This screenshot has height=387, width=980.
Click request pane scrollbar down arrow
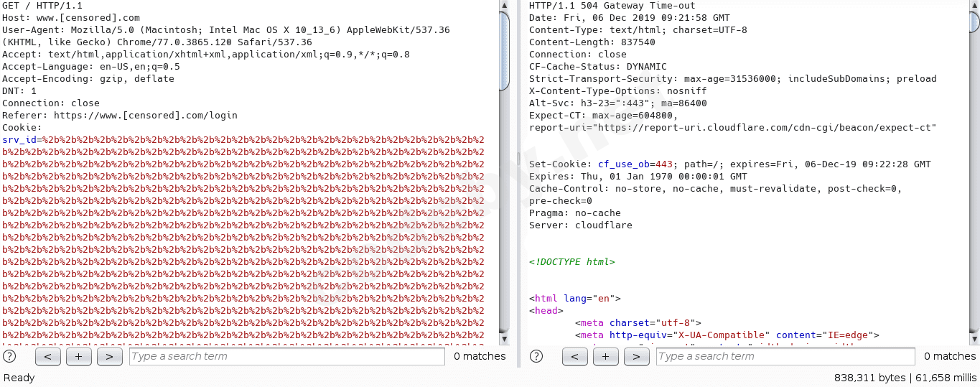point(505,340)
